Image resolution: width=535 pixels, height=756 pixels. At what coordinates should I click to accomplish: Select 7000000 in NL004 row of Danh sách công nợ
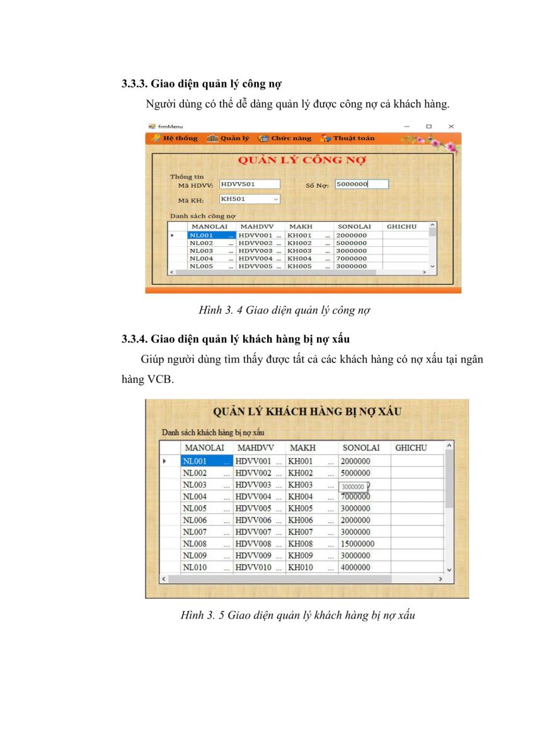[x=357, y=258]
